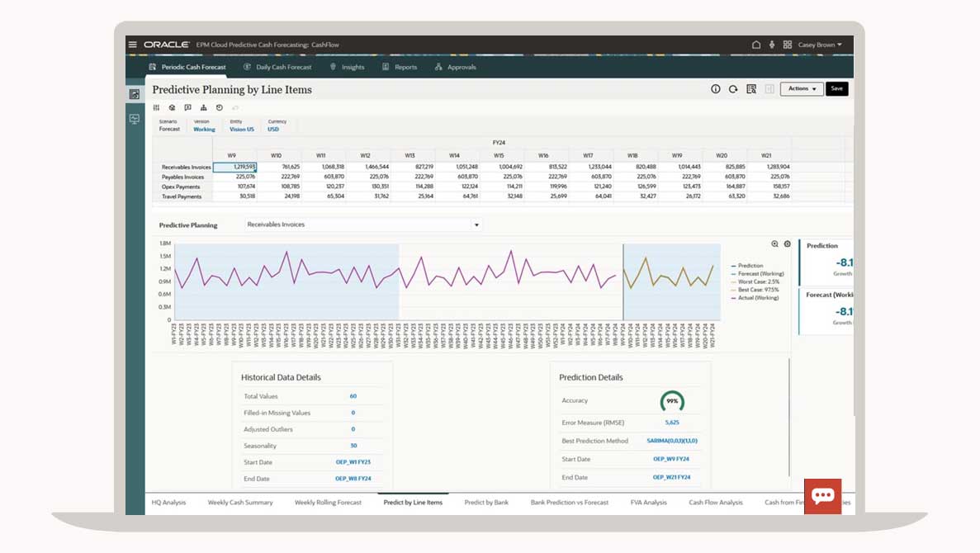Toggle Best Case series in chart legend
Screen dimensions: 980x553
tap(760, 290)
